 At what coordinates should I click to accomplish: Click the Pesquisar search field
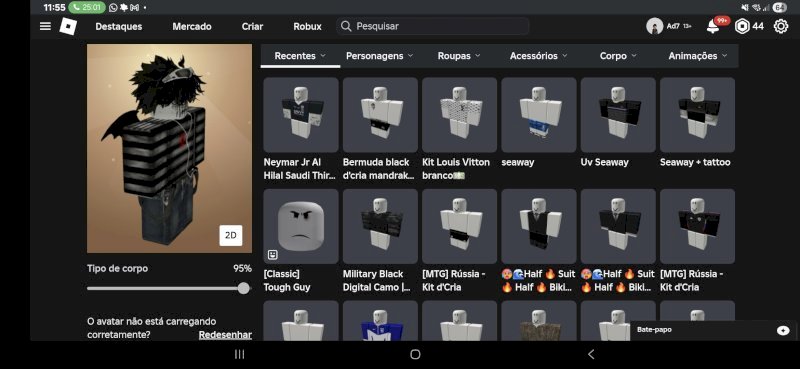coord(432,26)
